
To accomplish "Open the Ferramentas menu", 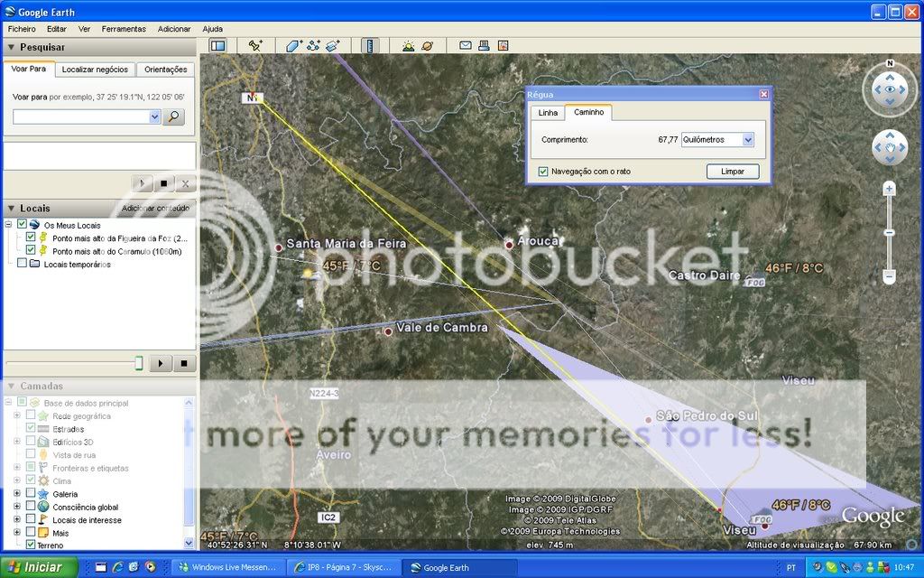I will [x=124, y=29].
